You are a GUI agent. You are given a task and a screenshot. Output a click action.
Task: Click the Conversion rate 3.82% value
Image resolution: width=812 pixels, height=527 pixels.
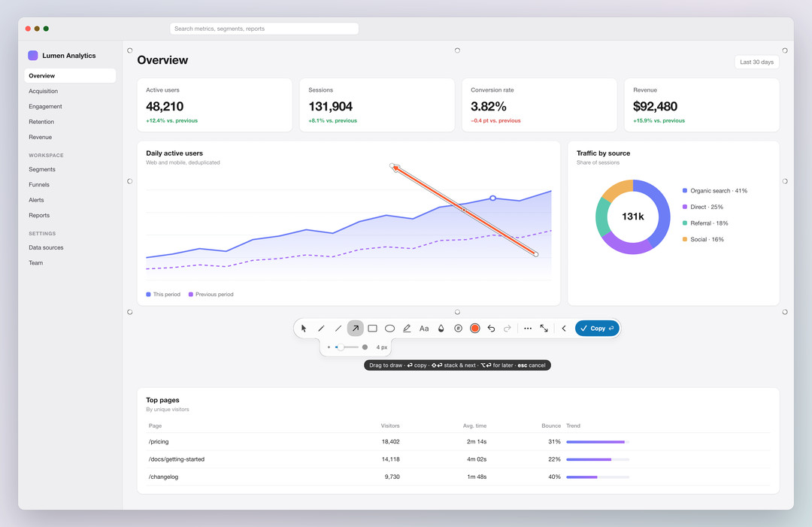[489, 107]
